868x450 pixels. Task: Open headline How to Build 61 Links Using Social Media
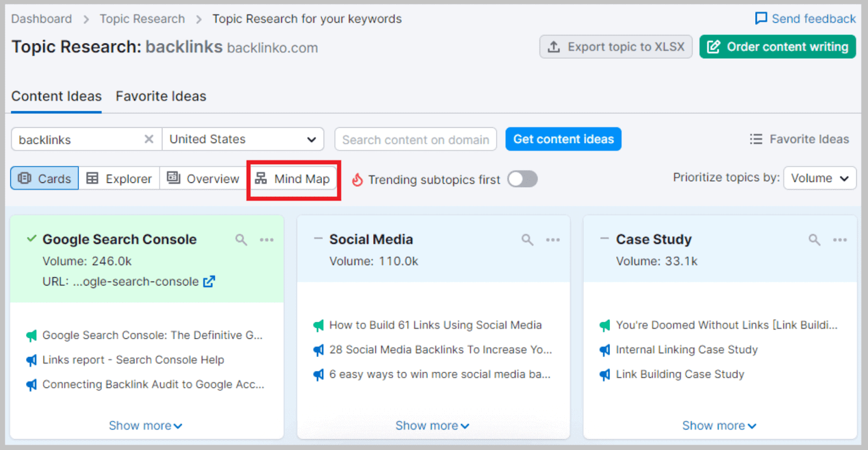[x=436, y=325]
